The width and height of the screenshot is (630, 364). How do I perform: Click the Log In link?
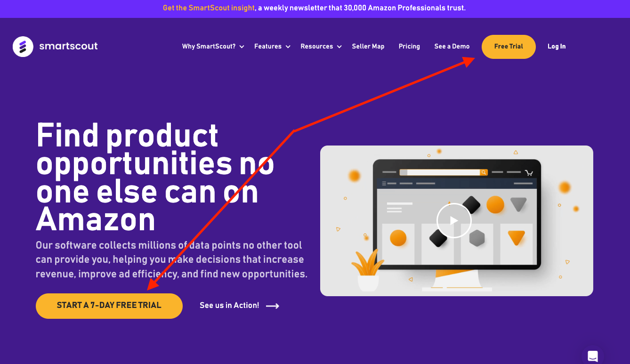click(x=557, y=46)
